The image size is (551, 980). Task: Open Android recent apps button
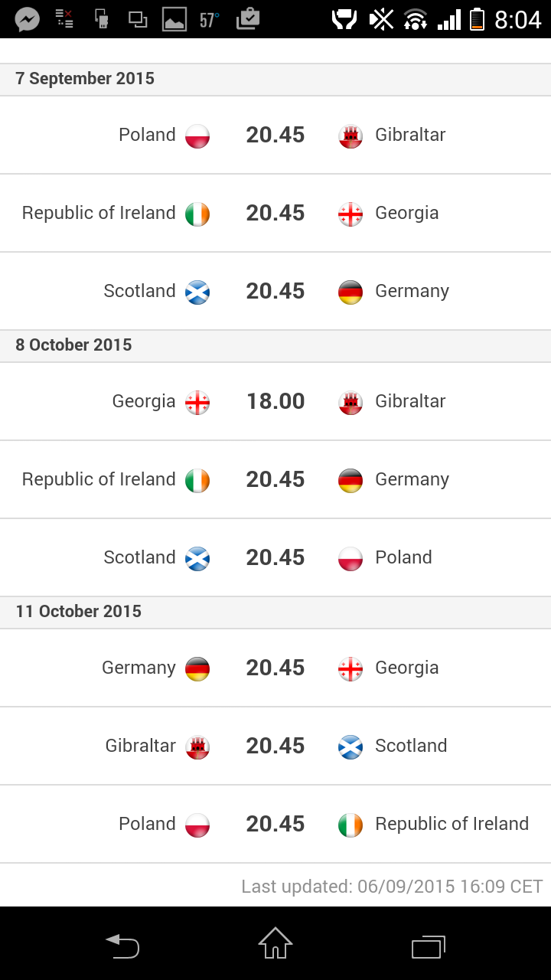click(429, 946)
